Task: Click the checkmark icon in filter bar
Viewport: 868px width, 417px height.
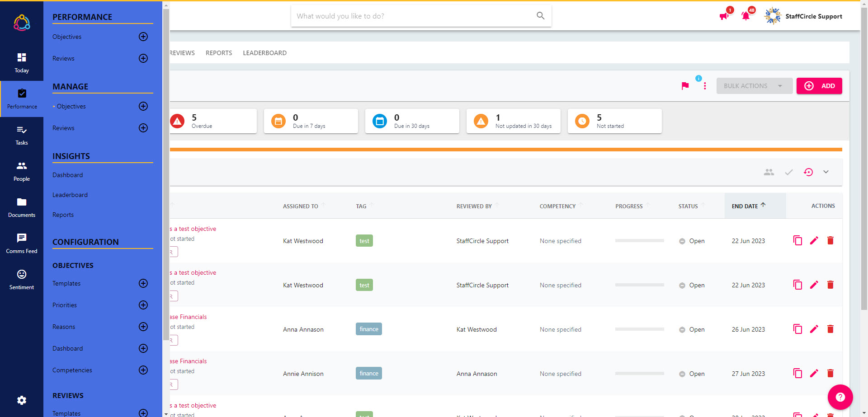Action: (x=789, y=172)
